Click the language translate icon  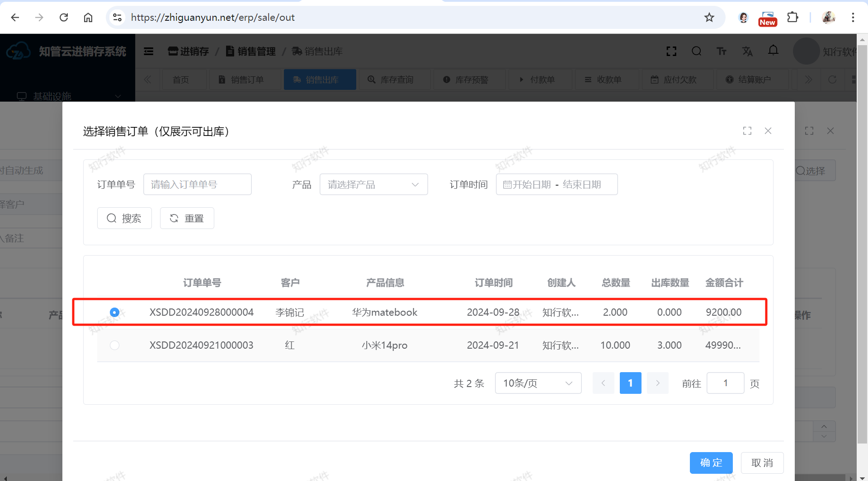747,51
